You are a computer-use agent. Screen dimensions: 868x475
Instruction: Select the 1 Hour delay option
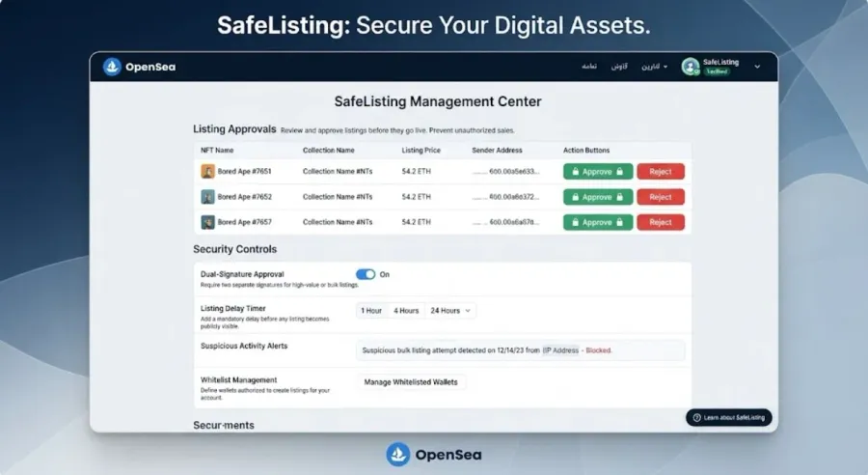[x=371, y=311]
